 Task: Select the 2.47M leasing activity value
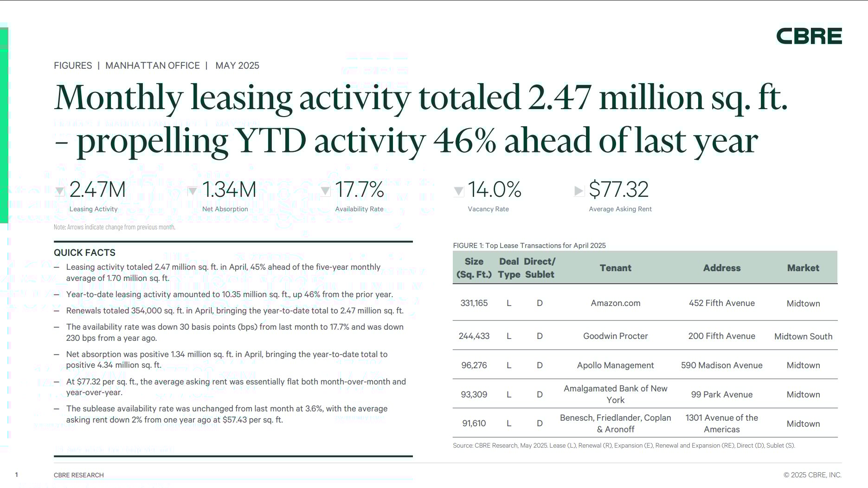tap(98, 189)
